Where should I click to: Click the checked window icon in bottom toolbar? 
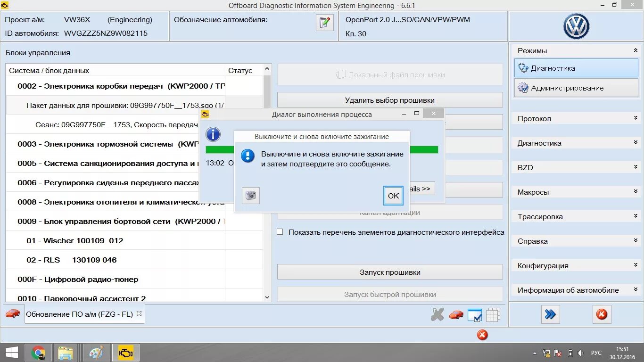tap(475, 315)
